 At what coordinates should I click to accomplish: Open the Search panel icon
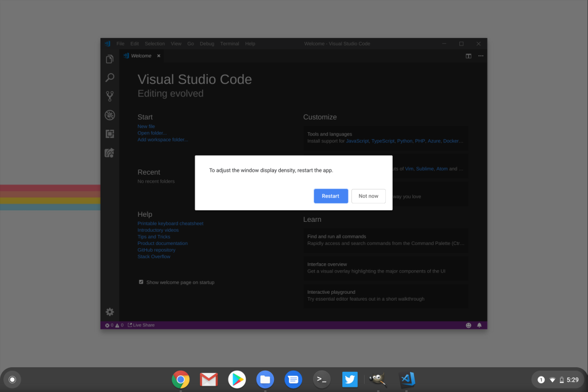coord(110,78)
